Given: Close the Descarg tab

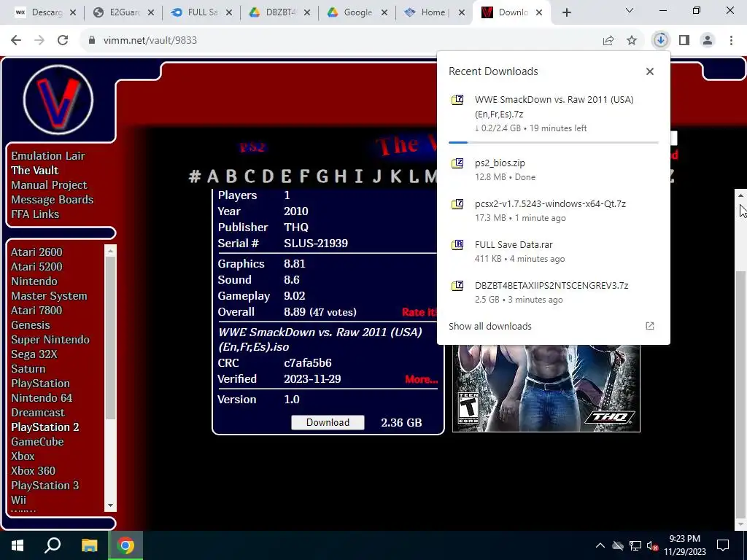Looking at the screenshot, I should pyautogui.click(x=73, y=13).
